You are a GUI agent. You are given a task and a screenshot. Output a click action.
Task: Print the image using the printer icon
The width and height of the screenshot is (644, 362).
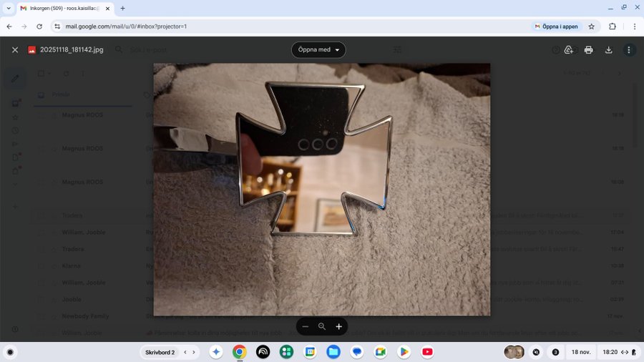click(588, 50)
